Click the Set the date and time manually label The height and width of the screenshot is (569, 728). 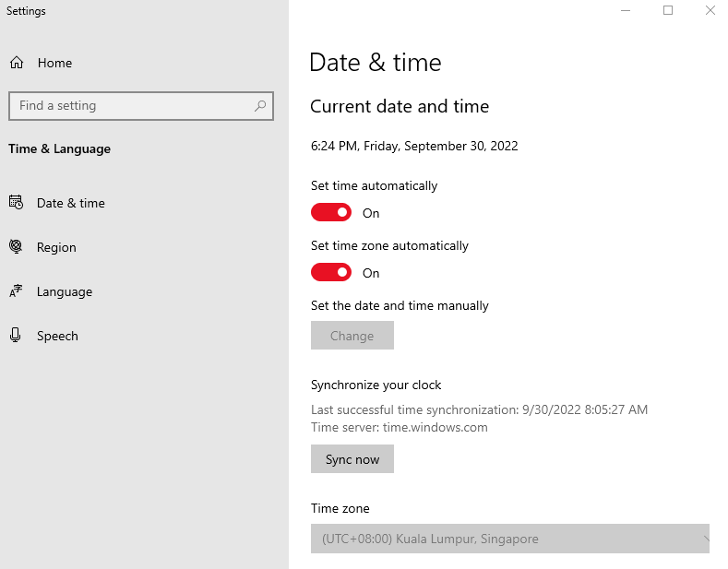coord(400,305)
